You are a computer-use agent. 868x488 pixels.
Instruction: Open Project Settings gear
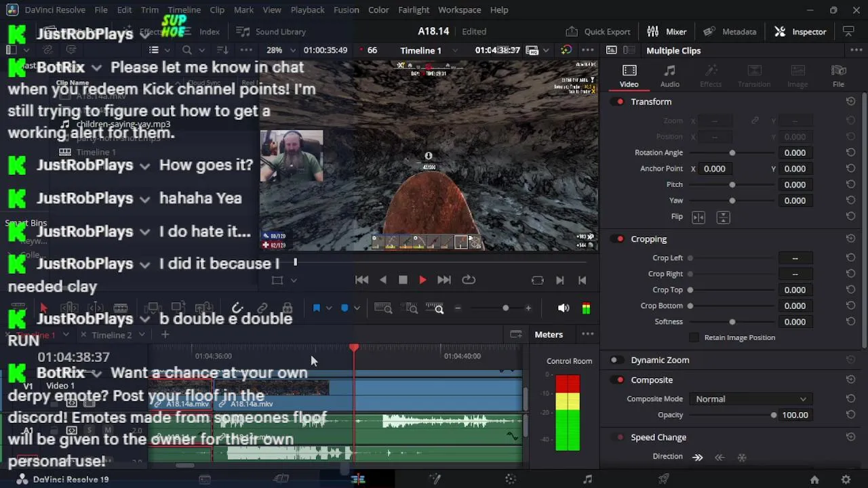(846, 479)
